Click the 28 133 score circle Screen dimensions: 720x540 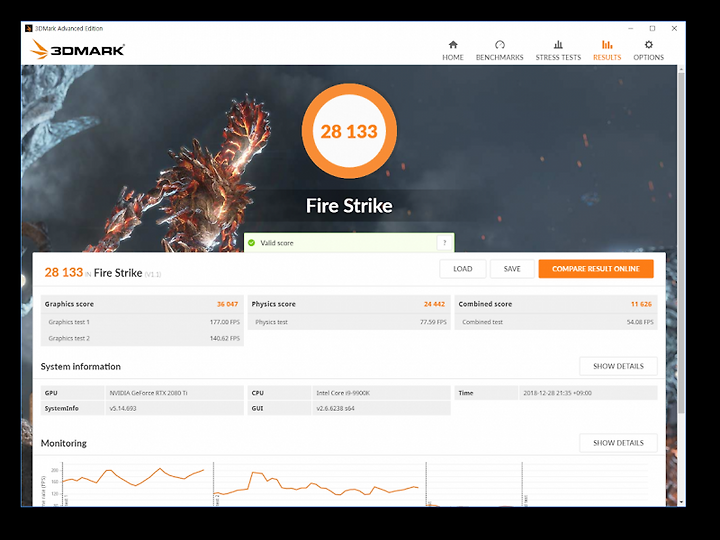click(349, 131)
